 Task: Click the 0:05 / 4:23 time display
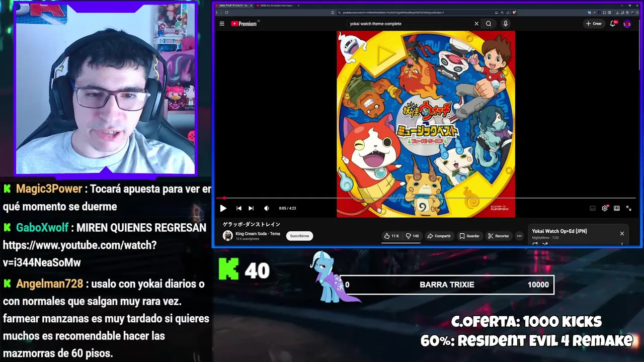click(x=287, y=208)
